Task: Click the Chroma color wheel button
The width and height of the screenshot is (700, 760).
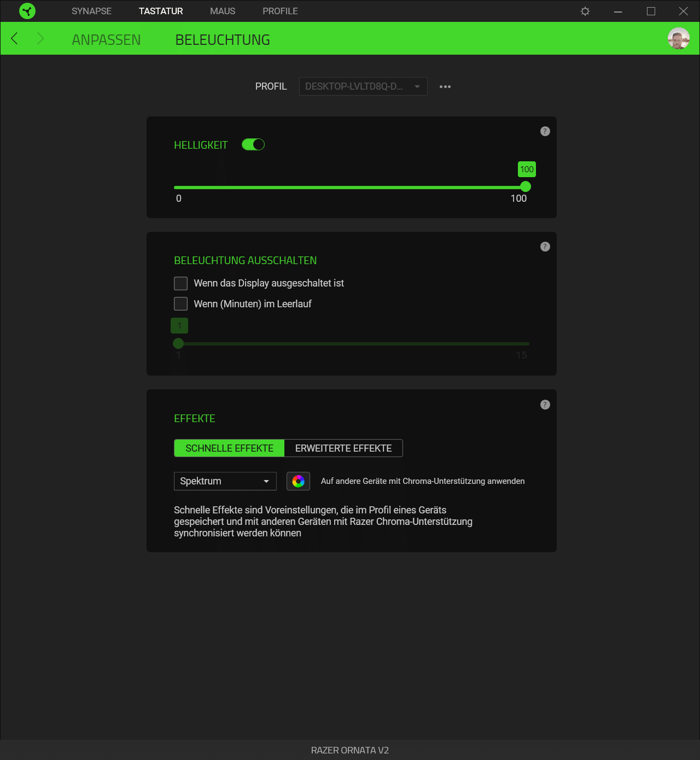Action: (x=298, y=481)
